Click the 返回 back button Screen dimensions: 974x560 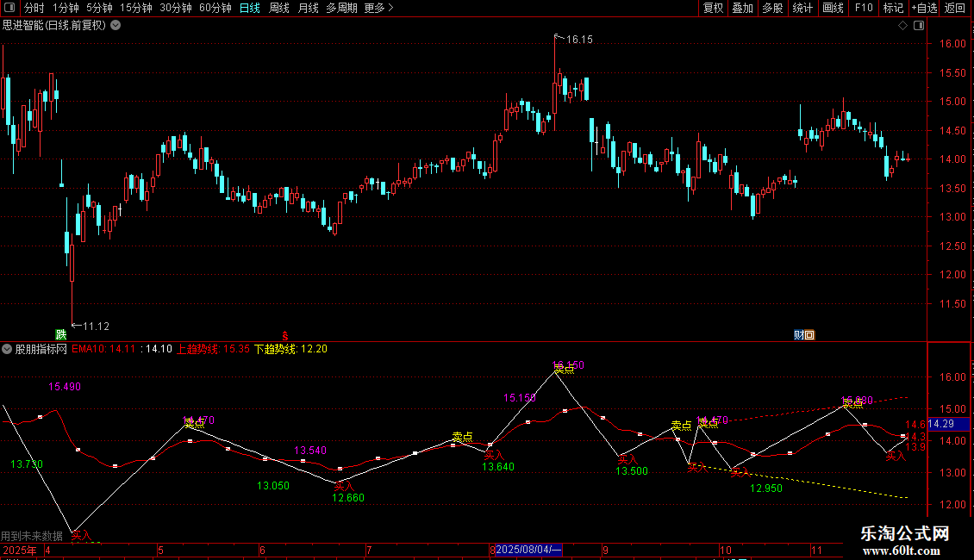point(955,8)
